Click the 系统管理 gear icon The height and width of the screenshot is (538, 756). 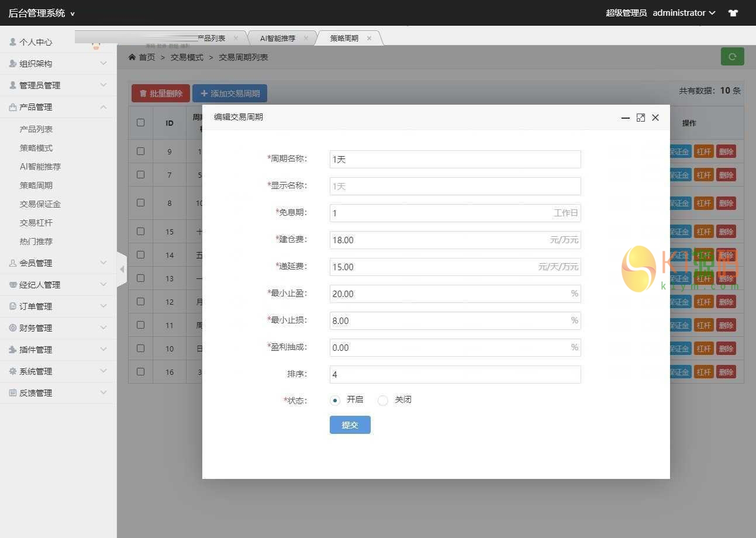[13, 371]
